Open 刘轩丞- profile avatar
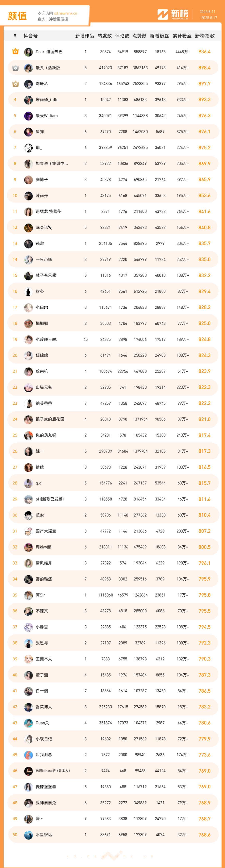Image resolution: width=225 pixels, height=868 pixels. 28,84
